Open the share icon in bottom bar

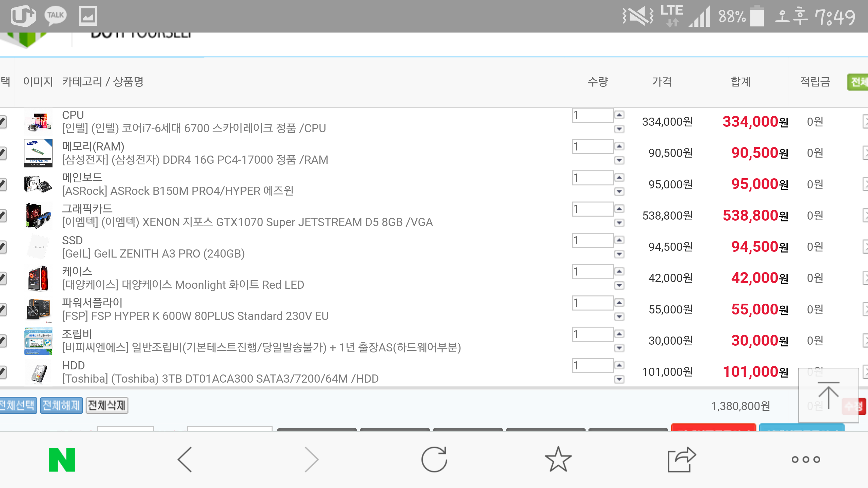click(x=682, y=460)
